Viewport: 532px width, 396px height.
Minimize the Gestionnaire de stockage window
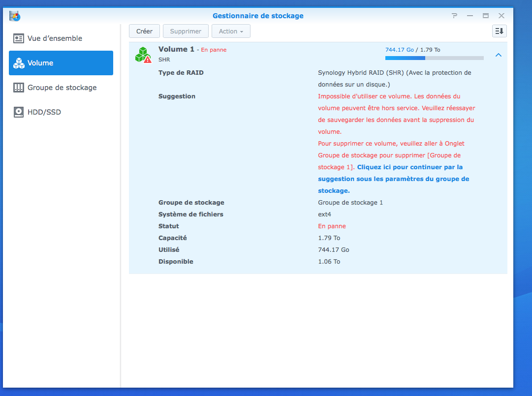click(x=470, y=16)
